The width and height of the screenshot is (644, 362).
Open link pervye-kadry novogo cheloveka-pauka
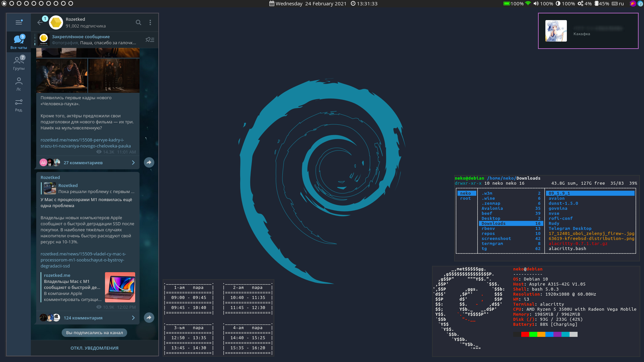point(86,143)
